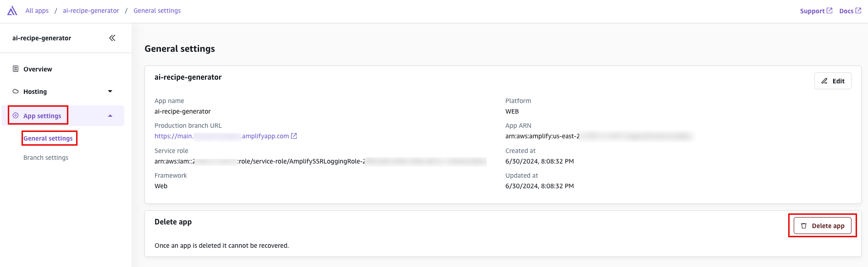Click the pencil icon on Edit button
This screenshot has height=267, width=868.
pos(824,81)
